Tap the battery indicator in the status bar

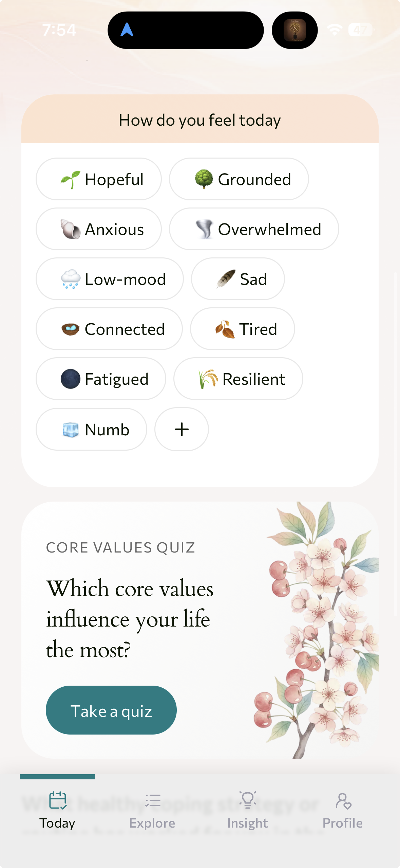click(x=360, y=30)
